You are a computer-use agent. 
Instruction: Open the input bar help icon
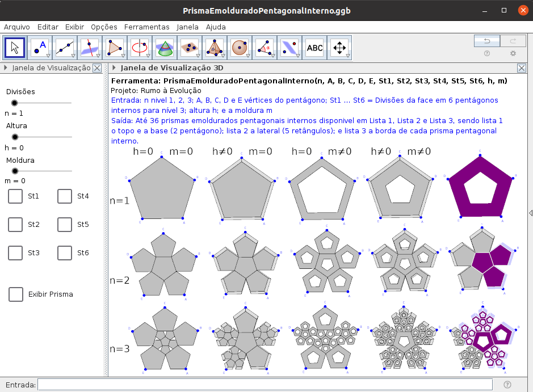pos(507,385)
